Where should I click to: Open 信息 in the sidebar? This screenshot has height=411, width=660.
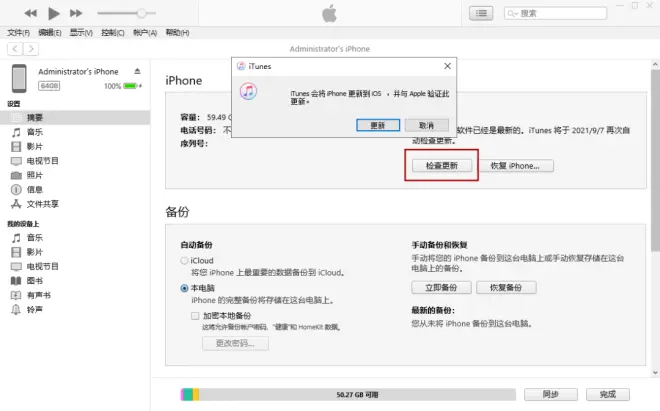(x=35, y=189)
